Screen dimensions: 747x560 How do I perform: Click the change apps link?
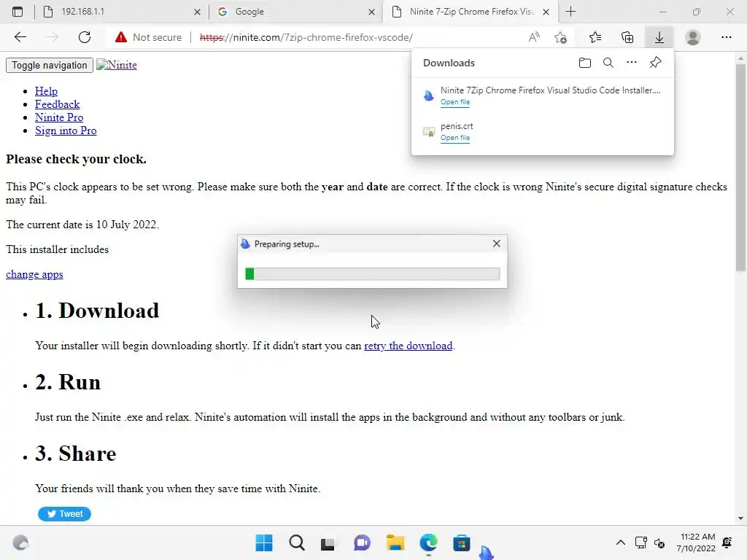[x=34, y=274]
